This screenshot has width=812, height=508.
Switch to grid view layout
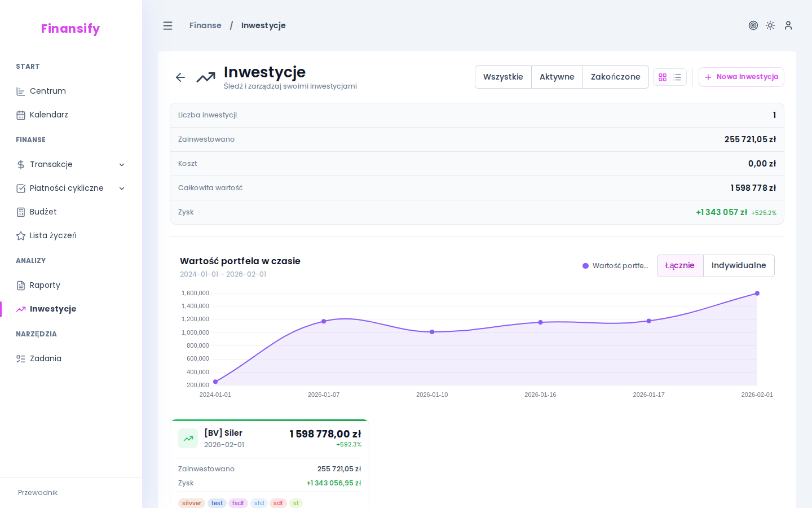coord(663,77)
